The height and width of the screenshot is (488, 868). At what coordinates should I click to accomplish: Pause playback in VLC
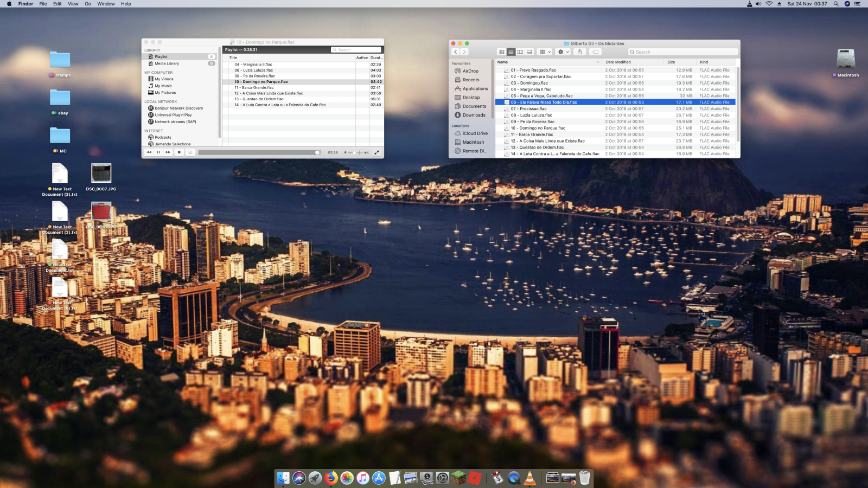point(158,152)
